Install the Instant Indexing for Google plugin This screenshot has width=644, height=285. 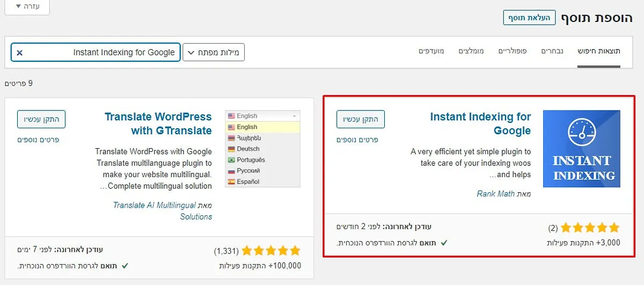(361, 119)
